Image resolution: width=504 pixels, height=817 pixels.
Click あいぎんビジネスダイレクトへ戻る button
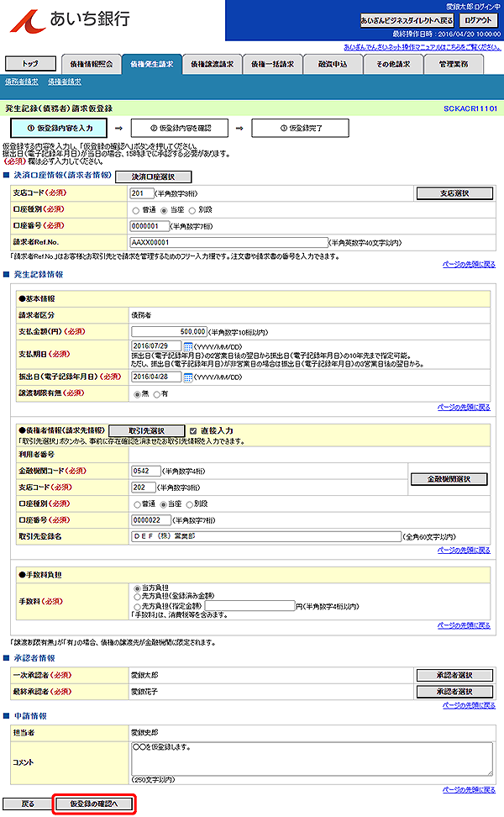tap(407, 20)
